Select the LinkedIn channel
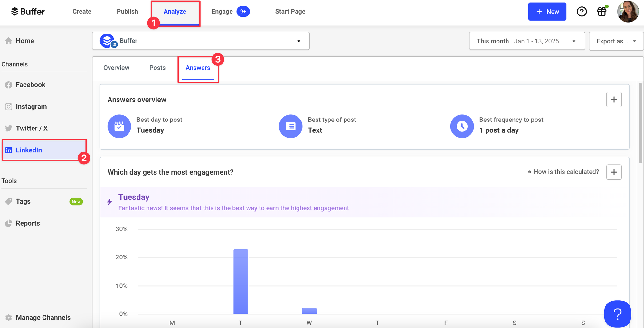The height and width of the screenshot is (328, 644). coord(29,150)
